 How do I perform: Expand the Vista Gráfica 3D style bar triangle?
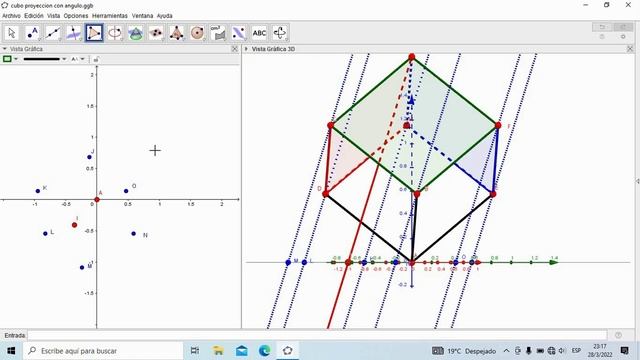tap(246, 49)
